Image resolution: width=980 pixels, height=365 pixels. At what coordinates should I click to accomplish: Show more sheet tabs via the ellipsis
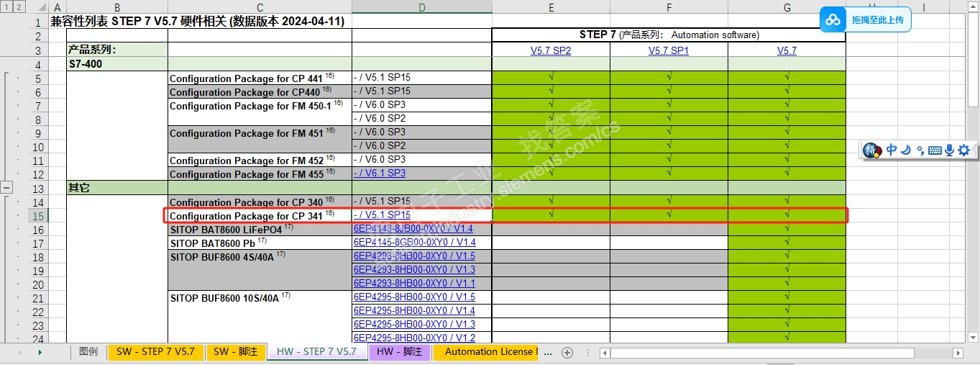point(548,352)
